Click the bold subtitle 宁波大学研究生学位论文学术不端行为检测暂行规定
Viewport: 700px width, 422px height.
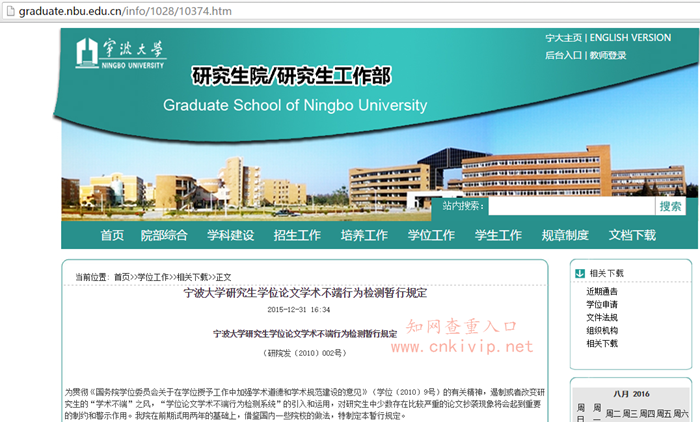[305, 334]
